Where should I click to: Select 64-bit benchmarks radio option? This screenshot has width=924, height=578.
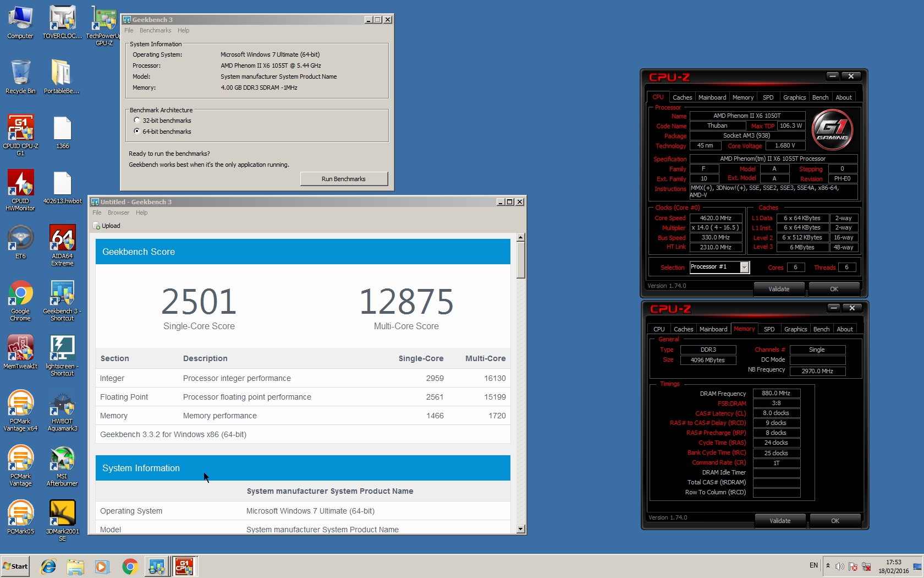[137, 132]
